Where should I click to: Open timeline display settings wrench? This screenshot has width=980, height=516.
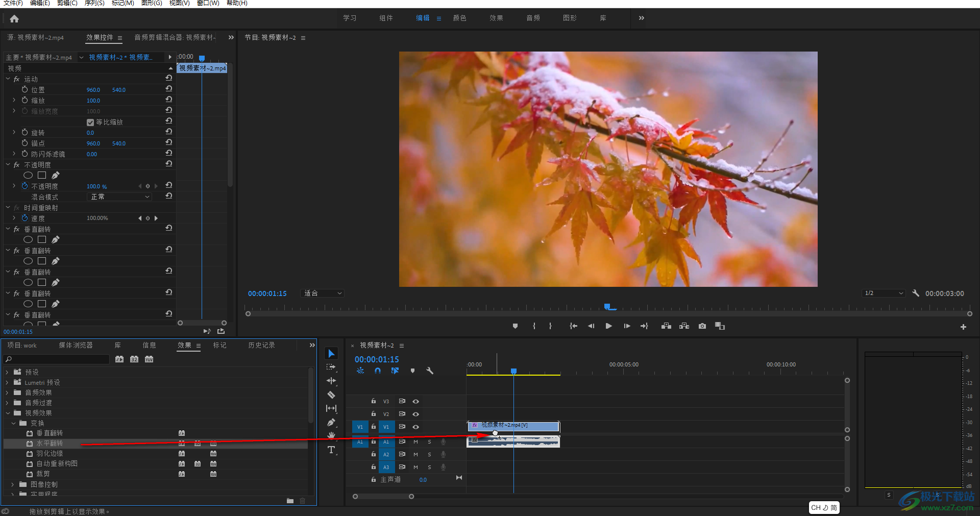[x=430, y=371]
